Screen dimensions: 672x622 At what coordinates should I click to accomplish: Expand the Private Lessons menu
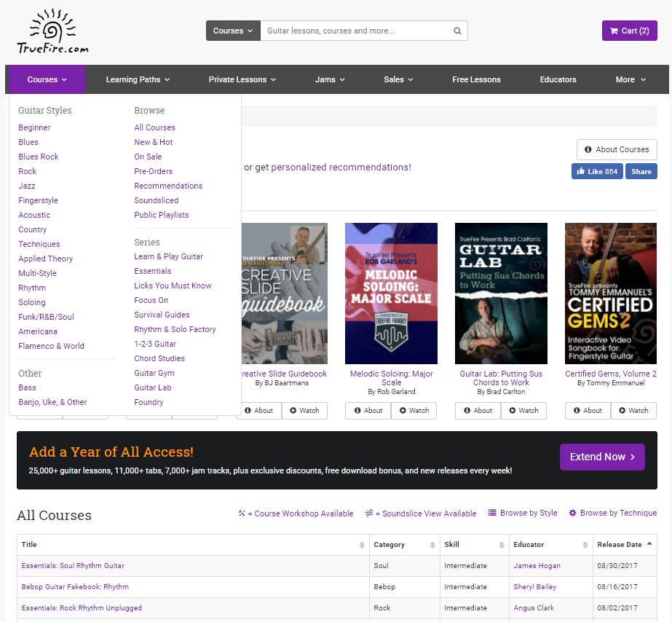tap(242, 79)
